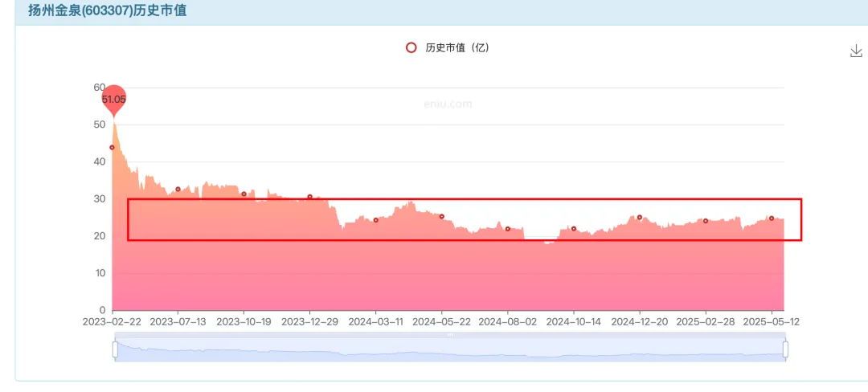Click the 2023-07-13 axis label
Screen dimensions: 868x392
point(178,322)
